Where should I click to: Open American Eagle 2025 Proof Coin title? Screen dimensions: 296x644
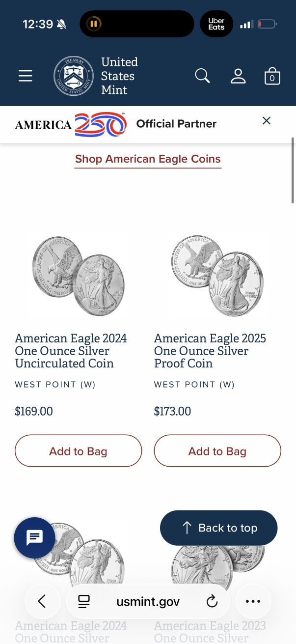(x=210, y=351)
